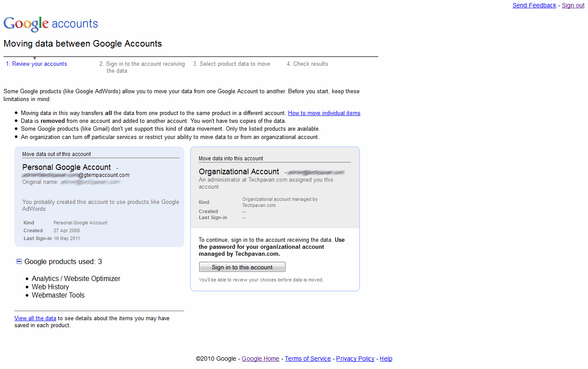This screenshot has width=588, height=369.
Task: Click the ©2010 Google footer text
Action: (216, 359)
